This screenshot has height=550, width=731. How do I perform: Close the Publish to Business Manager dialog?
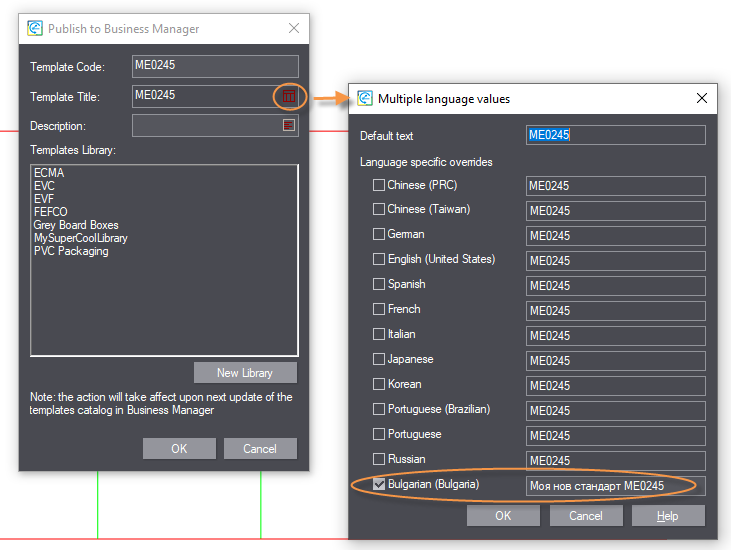(292, 29)
